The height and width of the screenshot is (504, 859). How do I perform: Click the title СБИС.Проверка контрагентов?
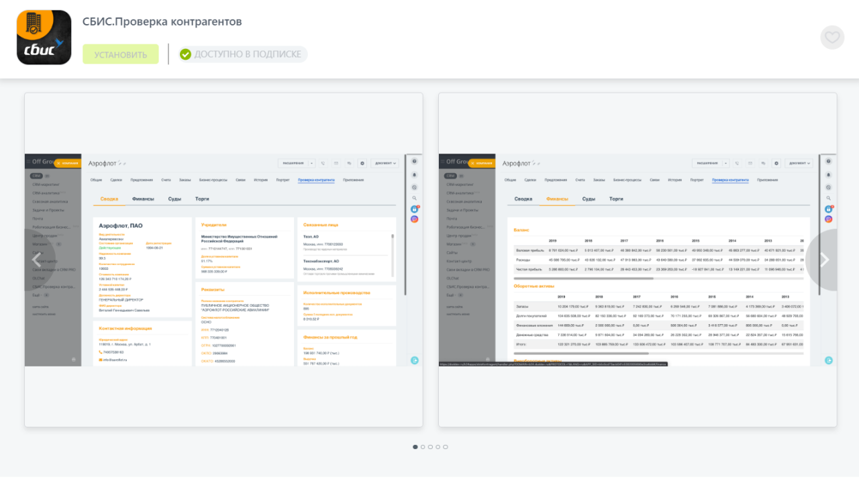pos(162,21)
